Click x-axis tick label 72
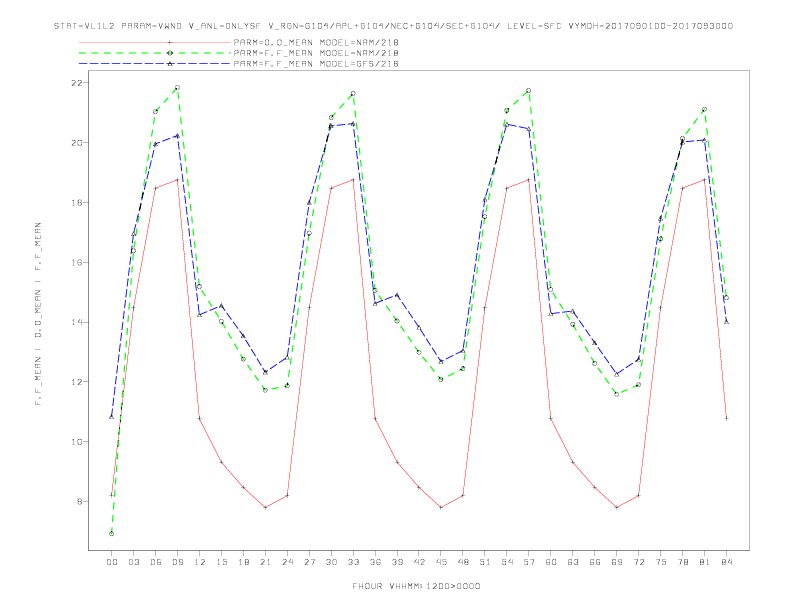792x612 pixels. point(638,562)
